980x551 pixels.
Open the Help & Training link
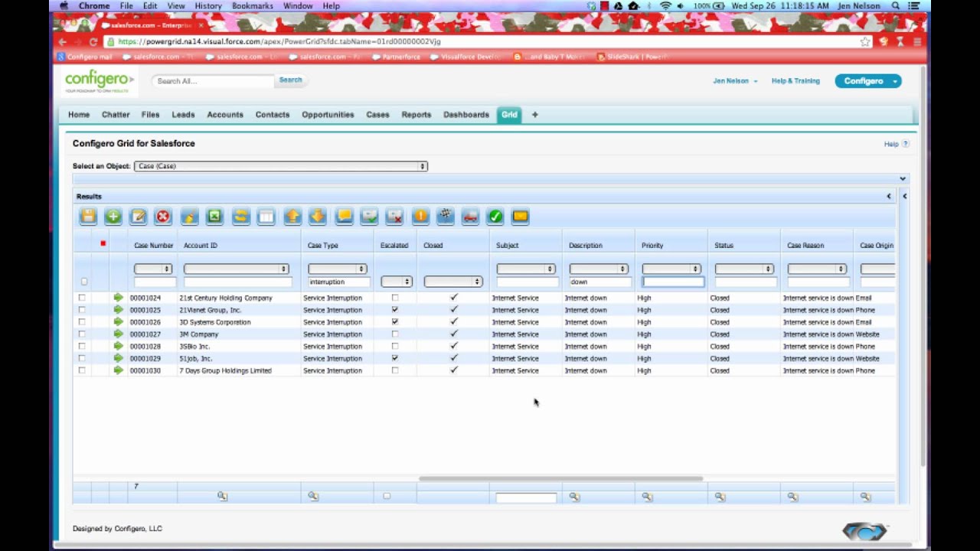pos(795,81)
